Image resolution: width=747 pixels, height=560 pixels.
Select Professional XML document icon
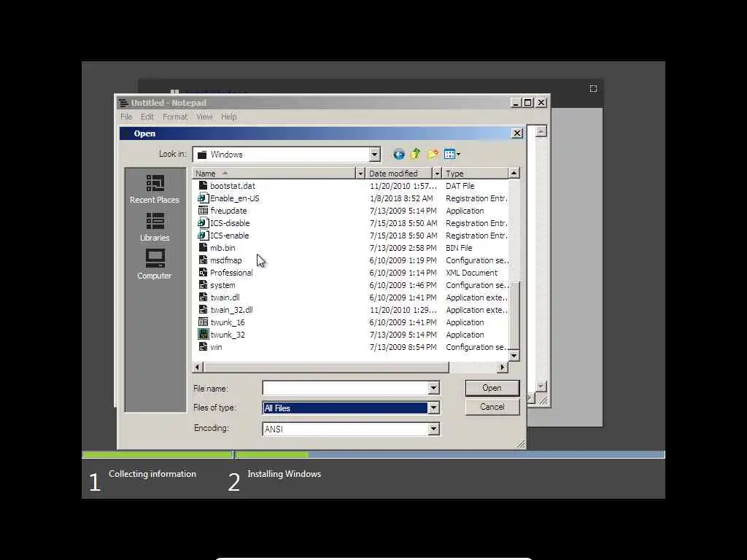tap(203, 273)
